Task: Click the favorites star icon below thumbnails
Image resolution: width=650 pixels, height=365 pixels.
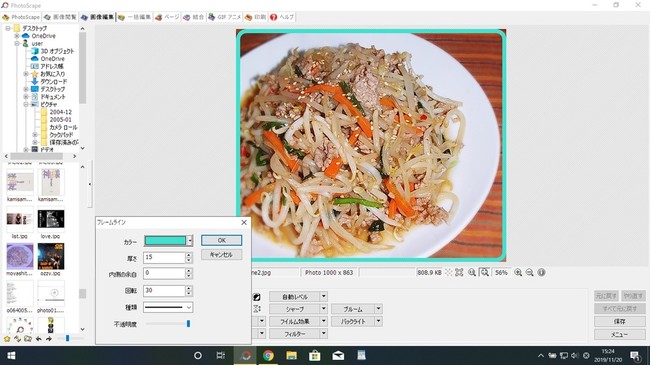Action: click(7, 339)
